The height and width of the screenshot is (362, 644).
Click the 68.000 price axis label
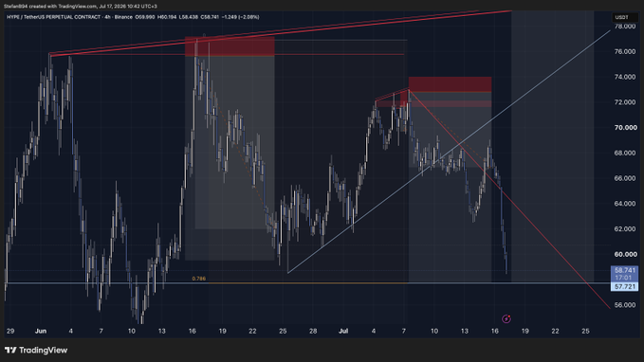pyautogui.click(x=625, y=154)
